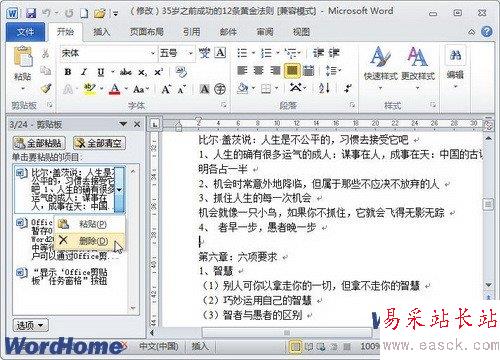Open the clipboard pane title dropdown arrow

[x=123, y=124]
